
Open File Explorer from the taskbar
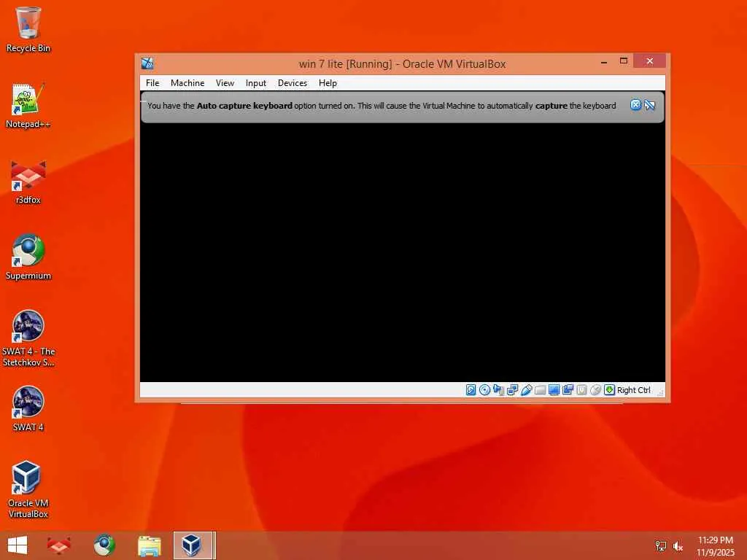149,545
